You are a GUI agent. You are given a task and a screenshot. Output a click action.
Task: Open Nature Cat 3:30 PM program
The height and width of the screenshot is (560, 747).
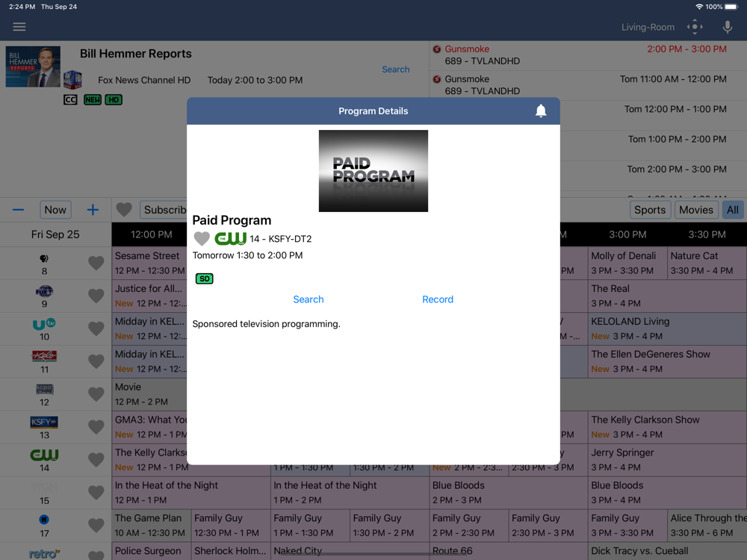(707, 263)
